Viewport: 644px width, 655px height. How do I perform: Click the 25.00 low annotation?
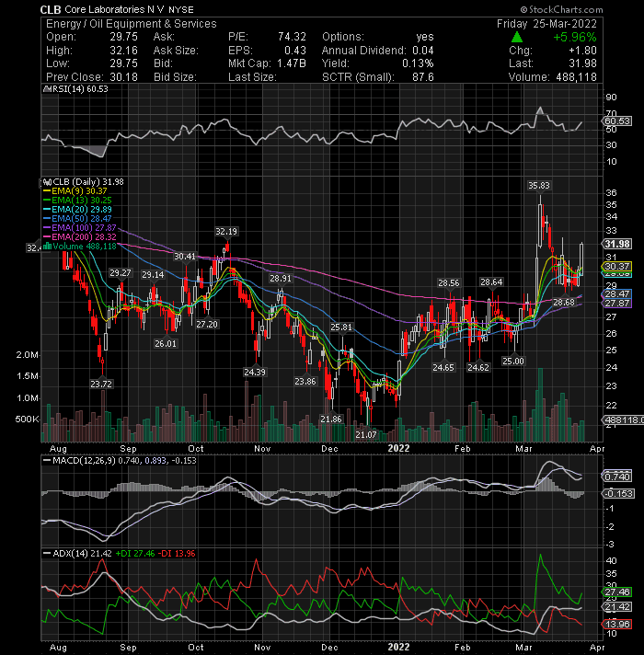tap(512, 362)
